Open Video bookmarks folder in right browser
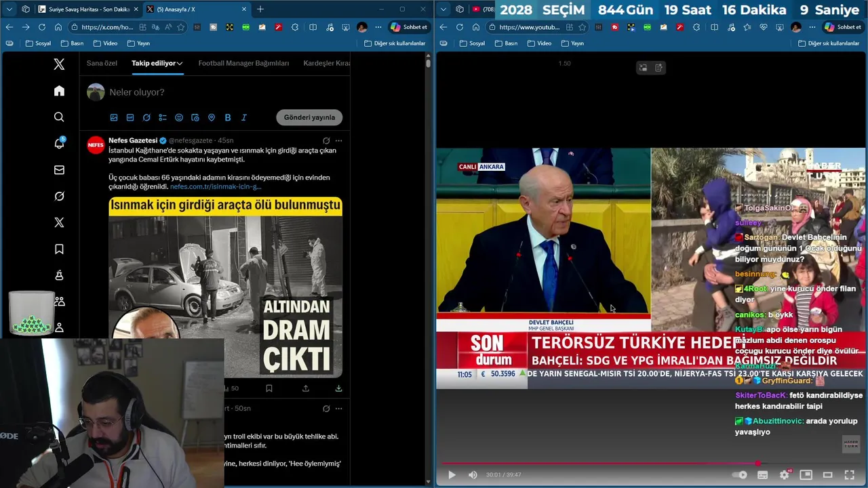The height and width of the screenshot is (488, 868). coord(539,43)
